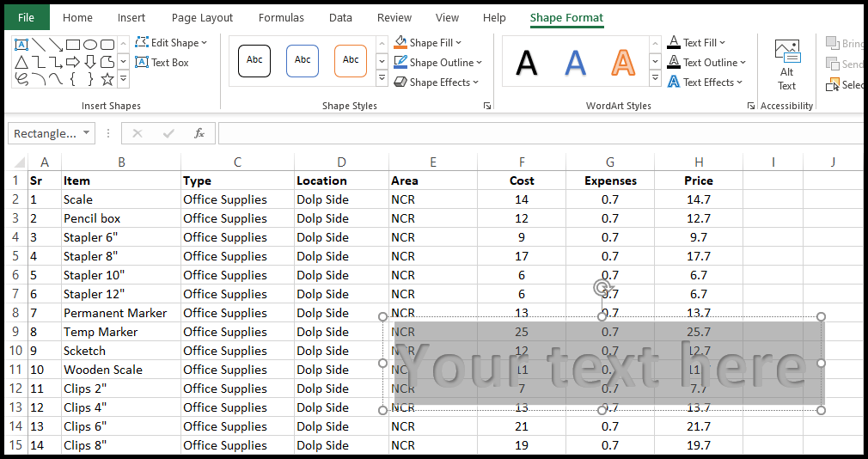Click the Insert Function fx icon
The image size is (868, 459).
point(199,133)
